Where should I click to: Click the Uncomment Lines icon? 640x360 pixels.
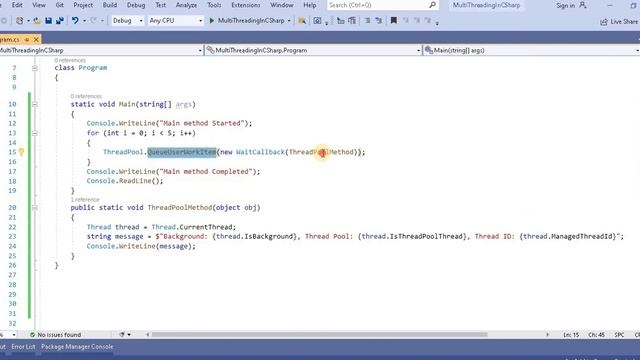coord(378,21)
